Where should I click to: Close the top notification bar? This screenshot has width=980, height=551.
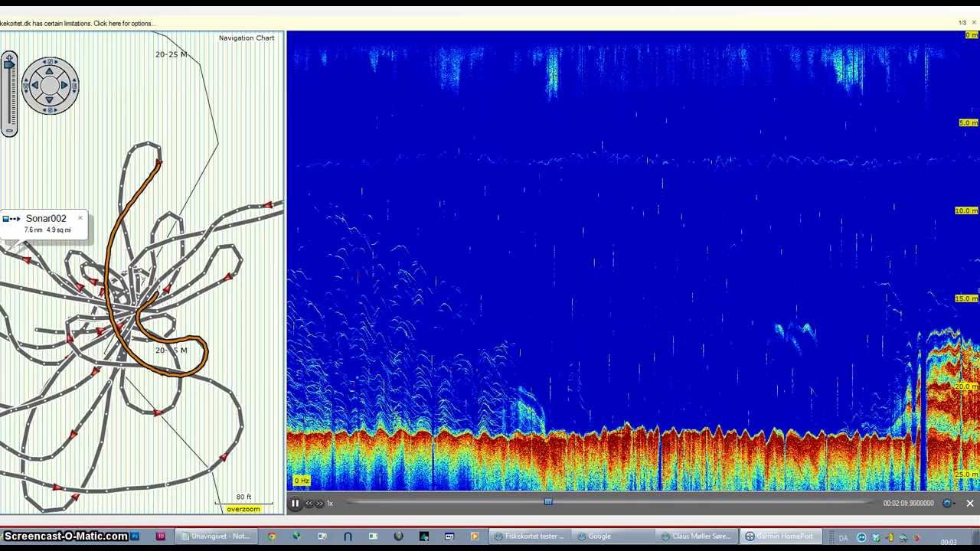(974, 23)
